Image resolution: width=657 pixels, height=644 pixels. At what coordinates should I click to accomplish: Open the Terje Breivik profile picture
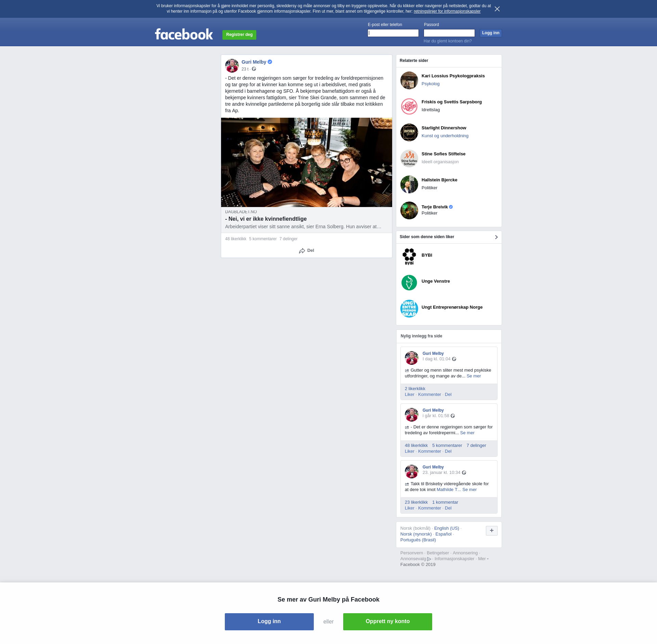point(409,210)
